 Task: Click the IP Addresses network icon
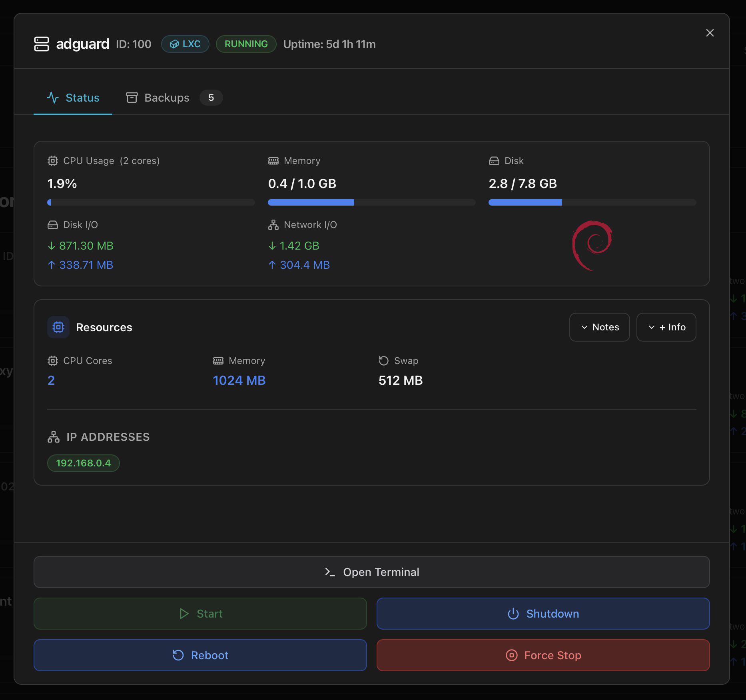[x=54, y=437]
